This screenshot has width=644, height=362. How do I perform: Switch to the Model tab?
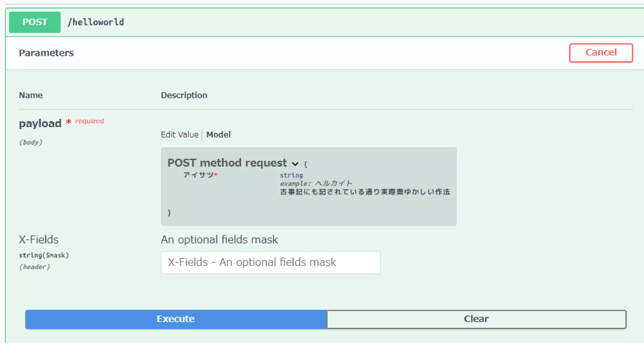pos(218,134)
